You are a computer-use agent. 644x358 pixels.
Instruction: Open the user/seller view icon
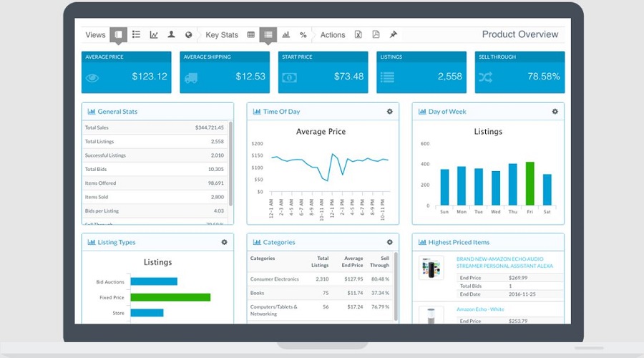click(171, 34)
